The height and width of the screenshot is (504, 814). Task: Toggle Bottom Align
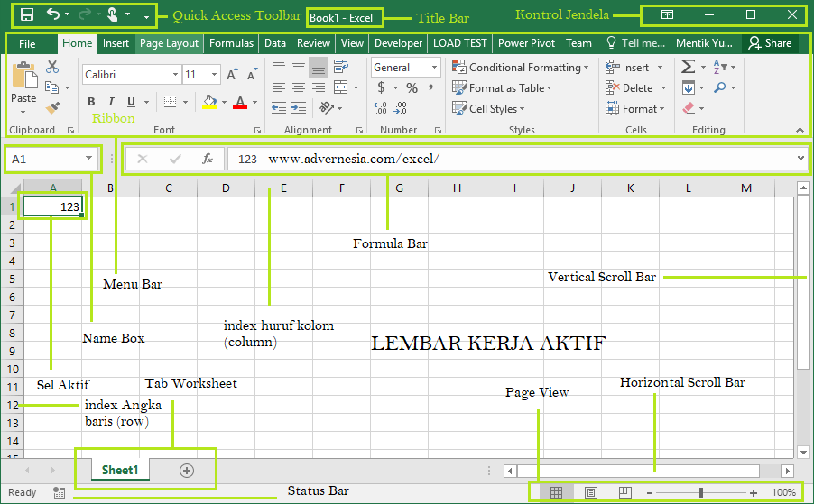[x=319, y=67]
